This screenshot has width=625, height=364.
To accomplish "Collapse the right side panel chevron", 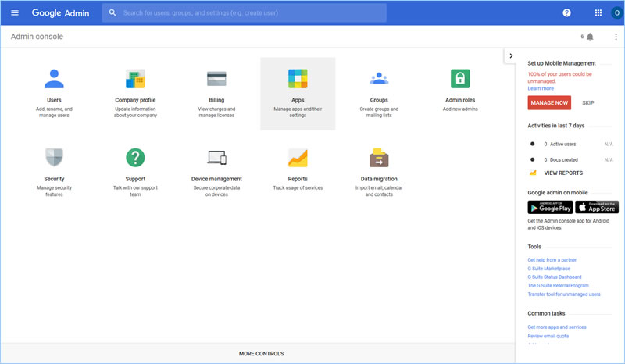I will click(x=511, y=55).
